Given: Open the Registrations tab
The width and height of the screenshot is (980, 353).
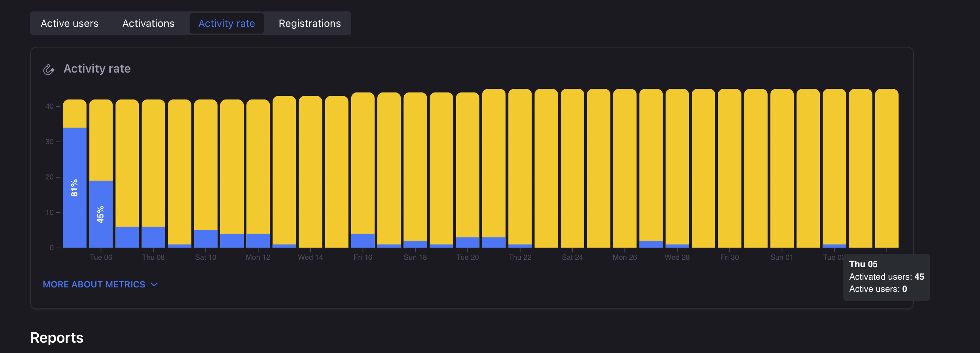Looking at the screenshot, I should [x=310, y=23].
